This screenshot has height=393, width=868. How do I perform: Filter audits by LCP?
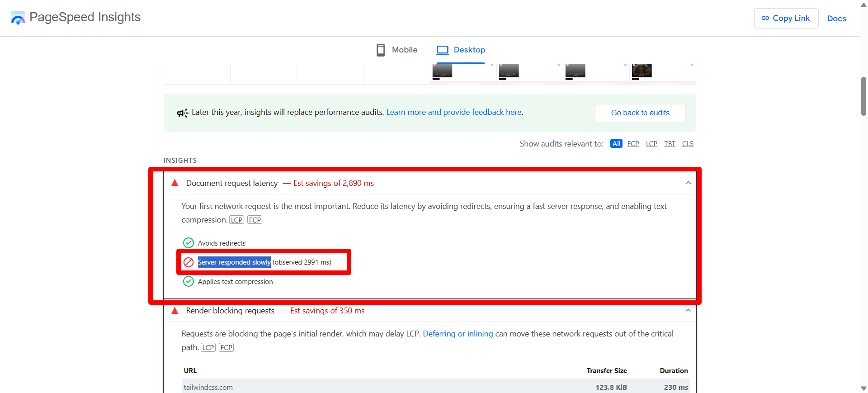pos(651,144)
